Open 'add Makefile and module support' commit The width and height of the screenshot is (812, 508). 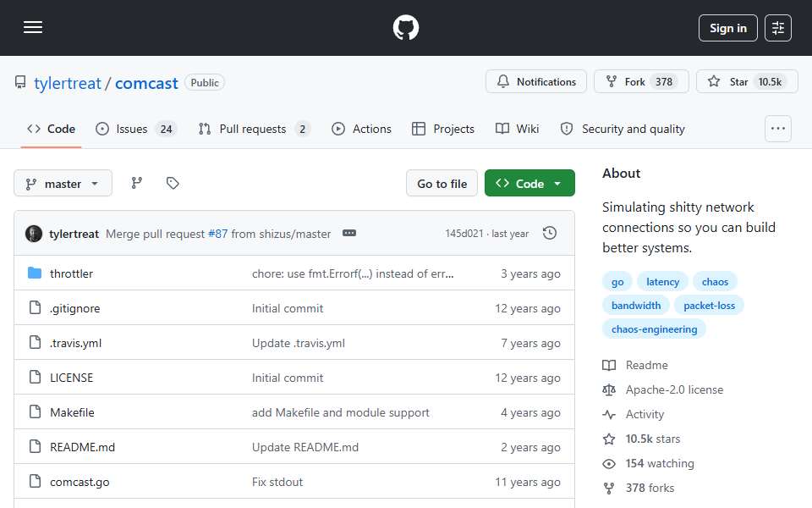pyautogui.click(x=340, y=412)
